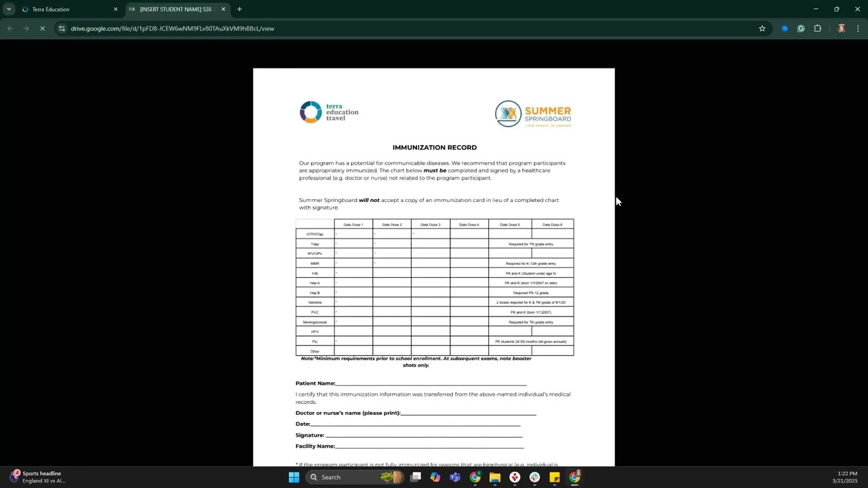Screen dimensions: 868x488
Task: Click 'Required for 7th grade entry' in Tdap row
Action: coord(531,244)
